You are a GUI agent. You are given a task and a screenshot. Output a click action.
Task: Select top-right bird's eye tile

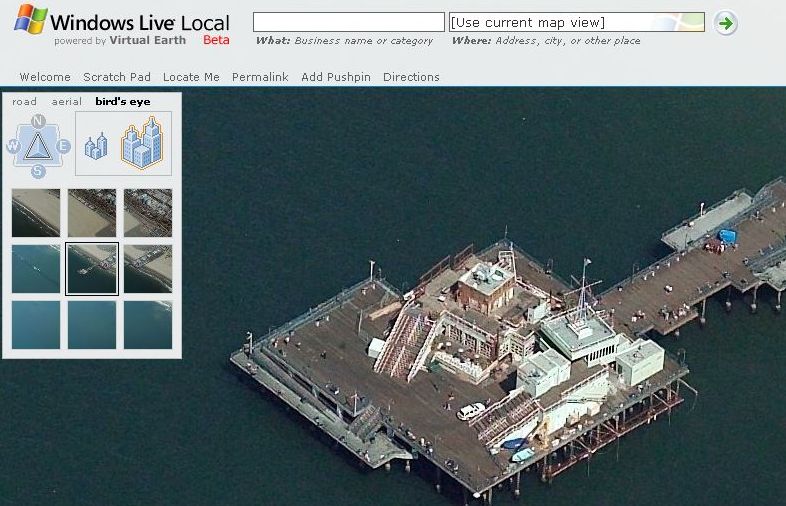click(148, 213)
